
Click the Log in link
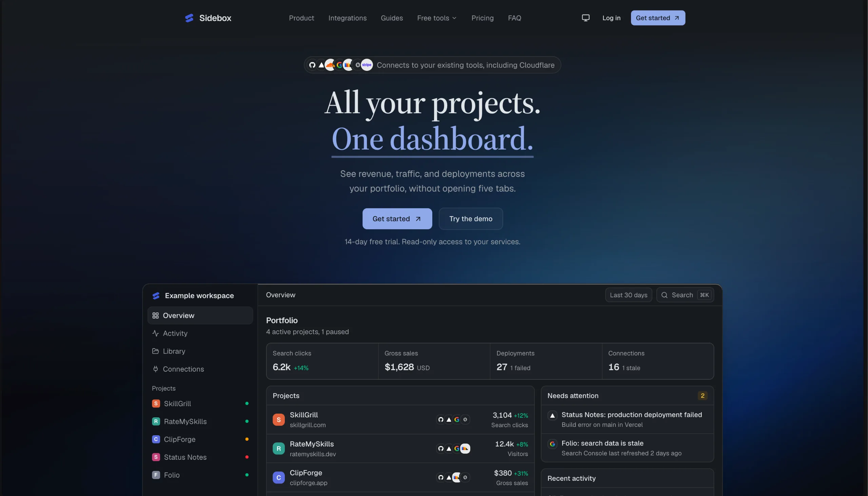(611, 18)
